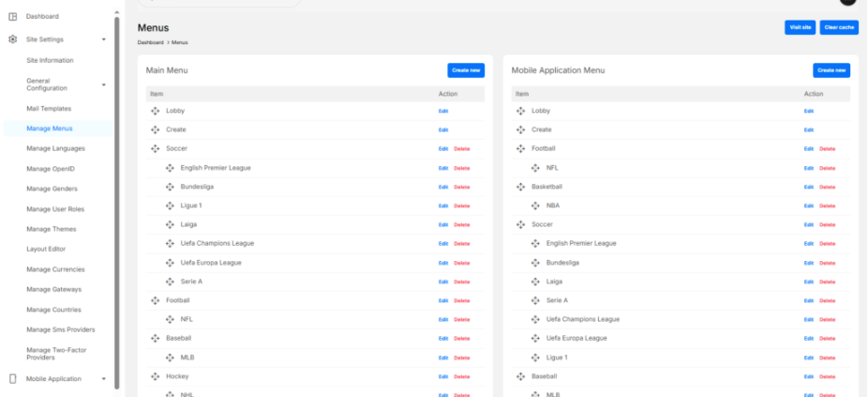
Task: Click move icon next to NBA item
Action: click(535, 206)
